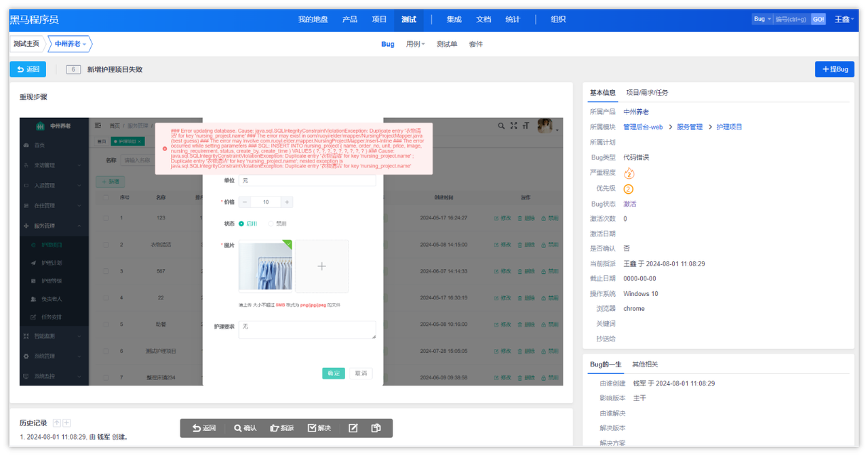Open 统计 in the top navigation
Image resolution: width=868 pixels, height=456 pixels.
point(513,19)
